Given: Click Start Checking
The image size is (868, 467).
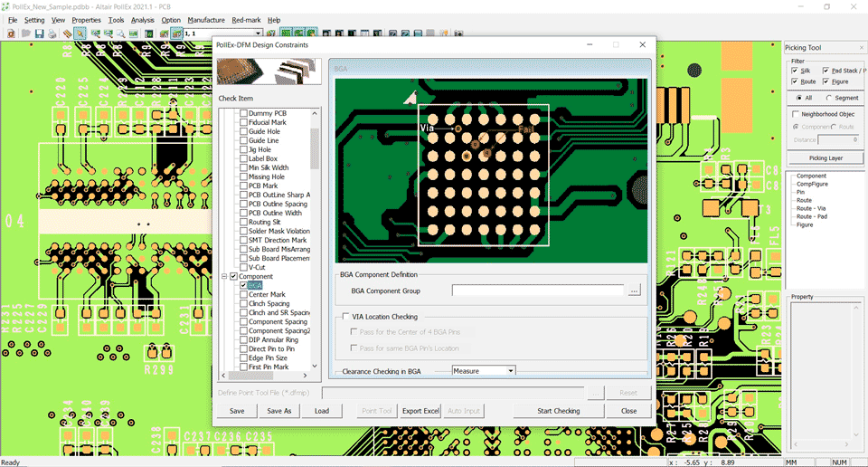Looking at the screenshot, I should coord(559,411).
